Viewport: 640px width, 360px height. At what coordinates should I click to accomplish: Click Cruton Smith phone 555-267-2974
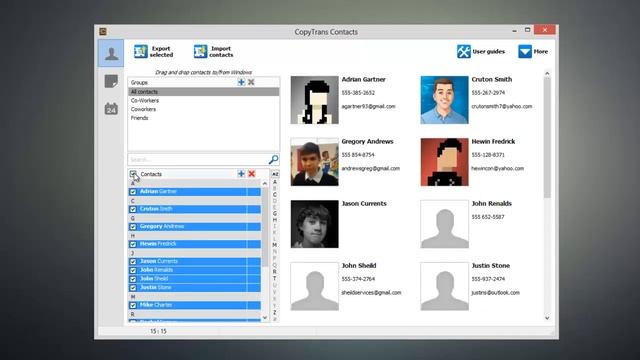click(x=488, y=93)
